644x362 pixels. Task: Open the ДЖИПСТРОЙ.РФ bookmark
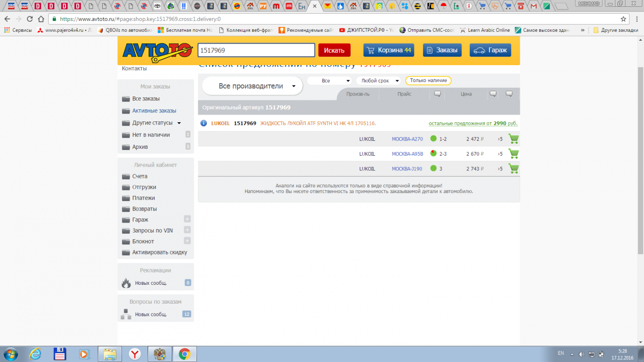point(367,30)
